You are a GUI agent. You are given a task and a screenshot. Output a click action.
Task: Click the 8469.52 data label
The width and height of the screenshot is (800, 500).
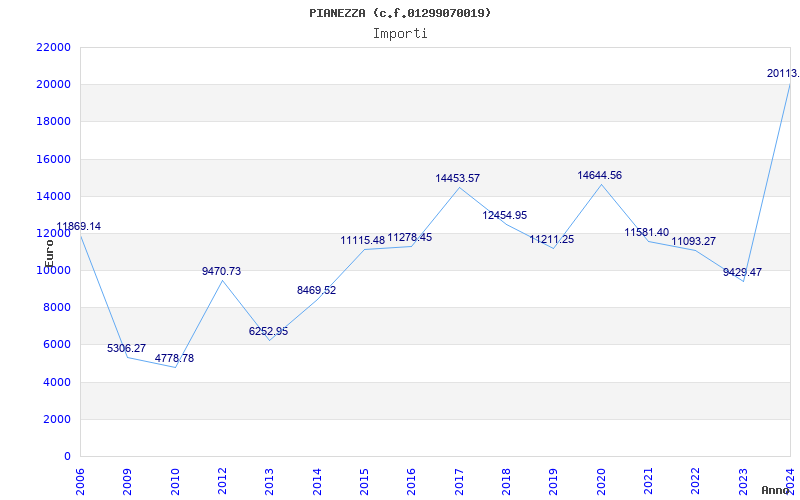tap(316, 291)
